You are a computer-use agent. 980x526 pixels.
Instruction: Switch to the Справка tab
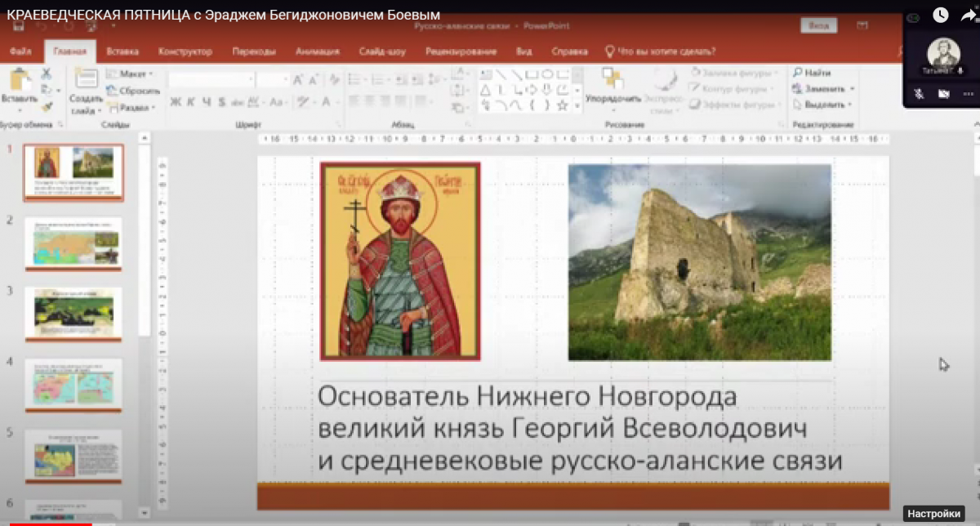tap(569, 51)
